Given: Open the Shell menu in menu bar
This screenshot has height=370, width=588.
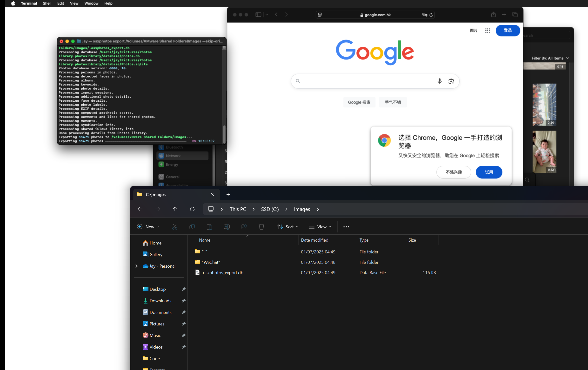Looking at the screenshot, I should coord(47,3).
